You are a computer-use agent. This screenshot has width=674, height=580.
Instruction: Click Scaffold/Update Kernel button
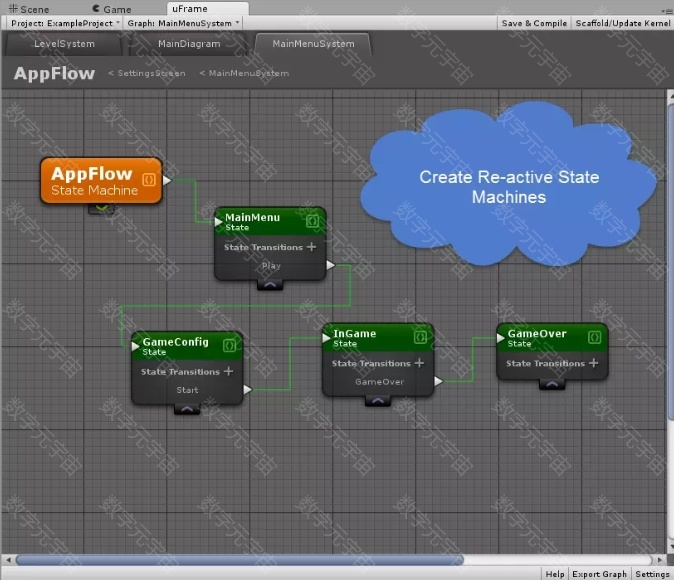coord(622,23)
